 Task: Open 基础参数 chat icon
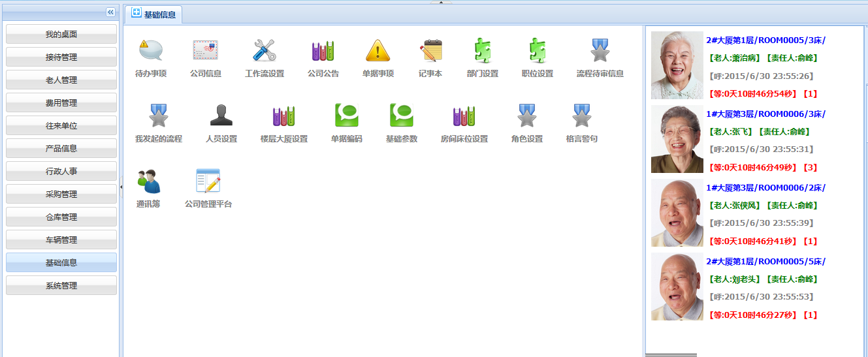402,116
